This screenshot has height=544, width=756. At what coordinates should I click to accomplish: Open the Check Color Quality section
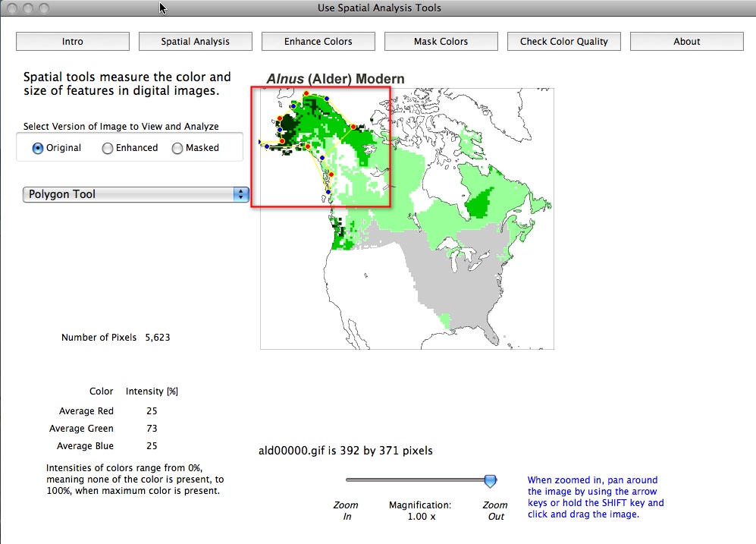pyautogui.click(x=563, y=41)
